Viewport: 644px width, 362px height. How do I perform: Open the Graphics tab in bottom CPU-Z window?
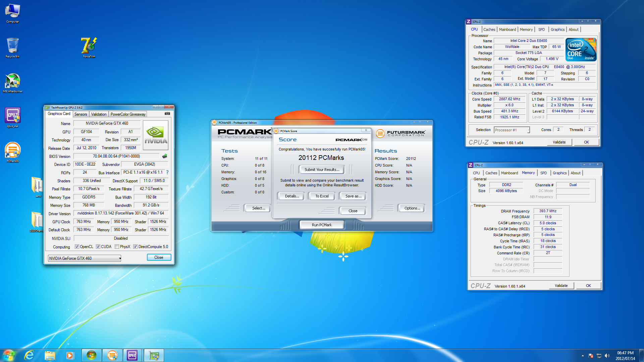(x=559, y=173)
